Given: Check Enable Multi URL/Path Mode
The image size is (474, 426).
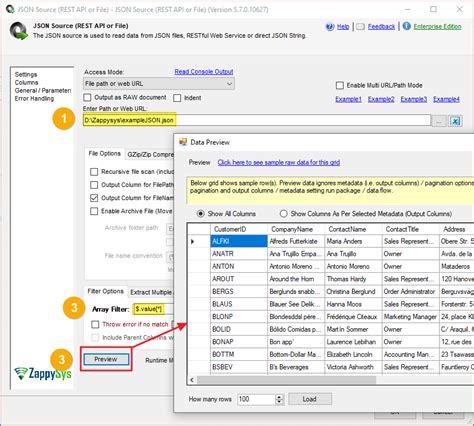Looking at the screenshot, I should (340, 85).
